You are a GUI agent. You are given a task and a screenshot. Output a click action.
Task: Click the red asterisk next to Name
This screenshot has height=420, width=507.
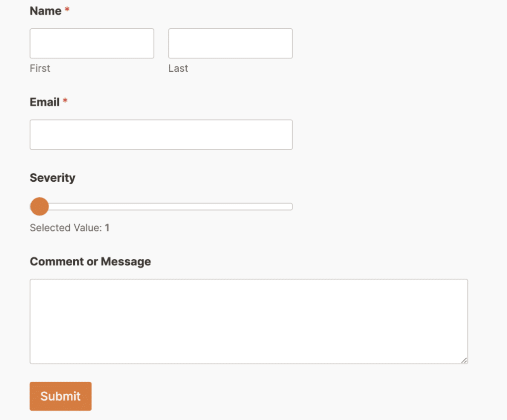point(67,10)
